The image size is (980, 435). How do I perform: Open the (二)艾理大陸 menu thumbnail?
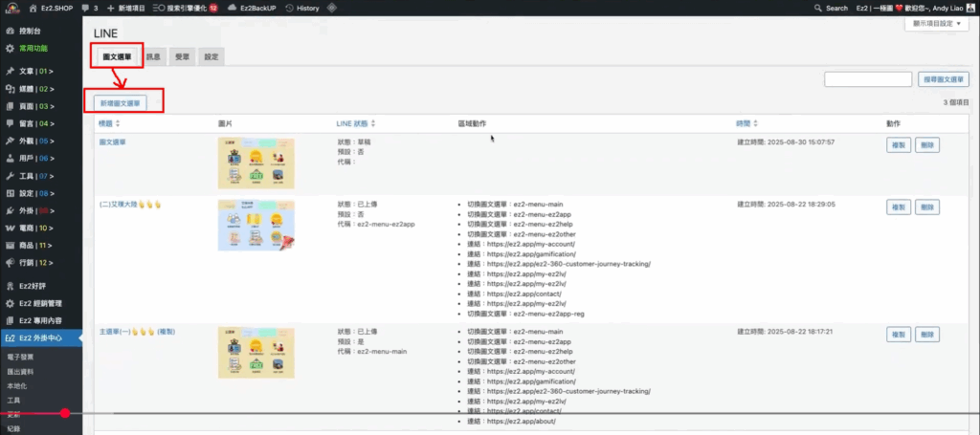[256, 226]
